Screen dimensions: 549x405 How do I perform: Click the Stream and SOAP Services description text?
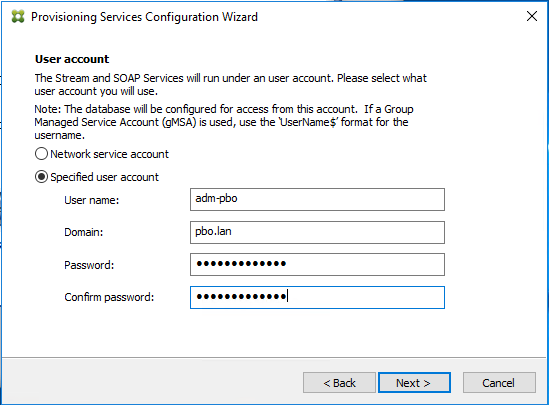pos(230,84)
